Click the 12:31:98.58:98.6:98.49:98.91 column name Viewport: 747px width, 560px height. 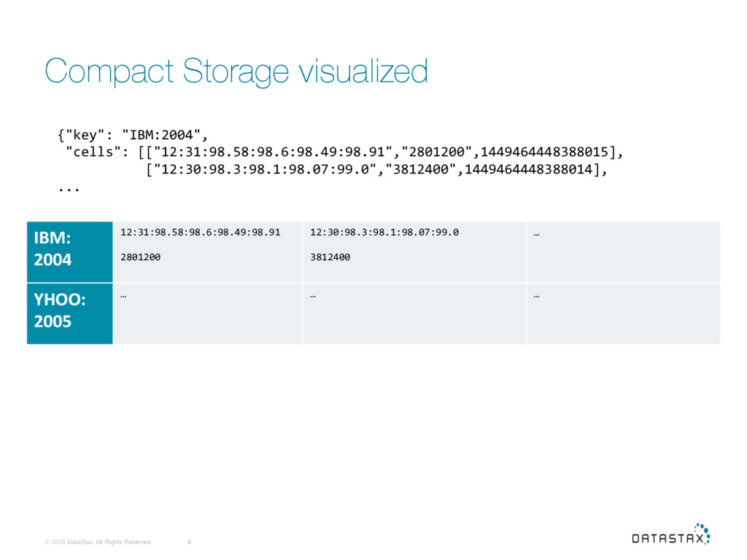201,233
